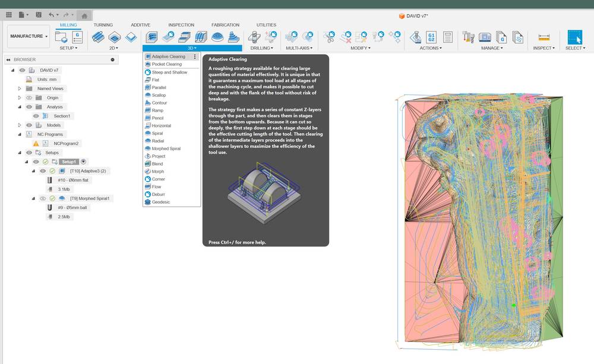Viewport: 594px width, 364px height.
Task: Open the Template Library S icon
Action: click(517, 37)
